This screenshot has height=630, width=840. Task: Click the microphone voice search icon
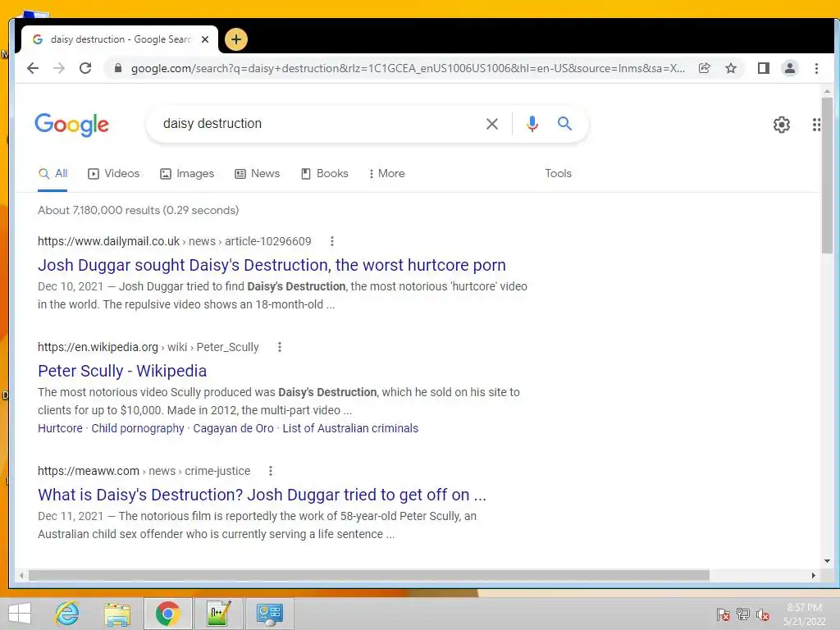pos(532,124)
